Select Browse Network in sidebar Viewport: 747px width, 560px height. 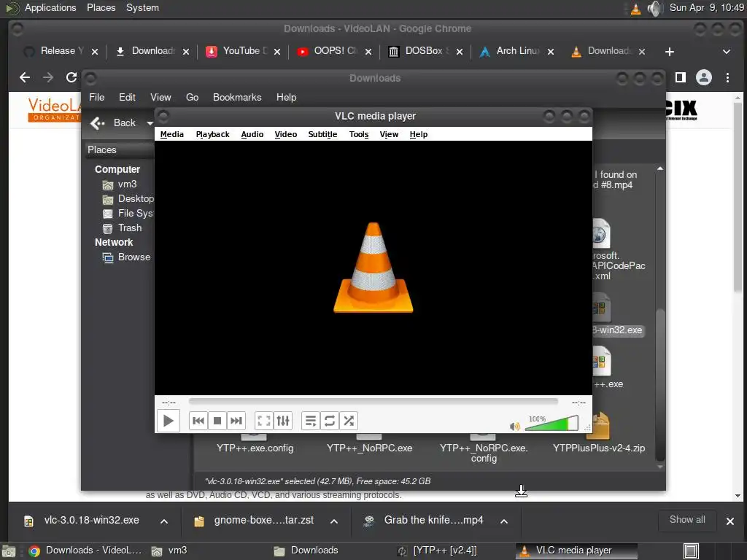(x=127, y=257)
